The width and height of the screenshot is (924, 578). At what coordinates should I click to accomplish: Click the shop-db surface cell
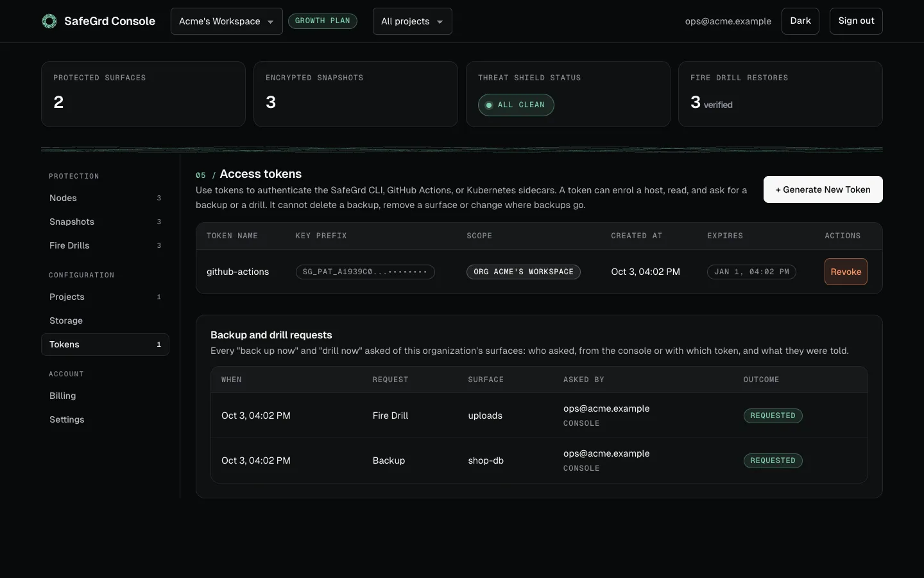[x=486, y=460]
